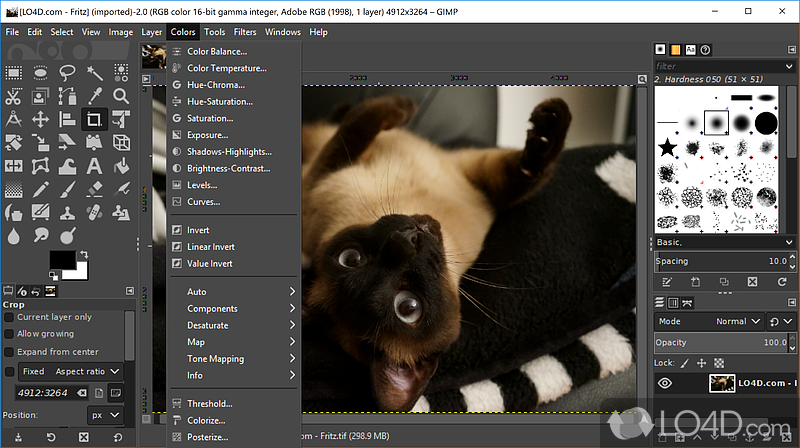Screen dimensions: 800x448
Task: Expand the Auto submenu
Action: click(x=234, y=292)
